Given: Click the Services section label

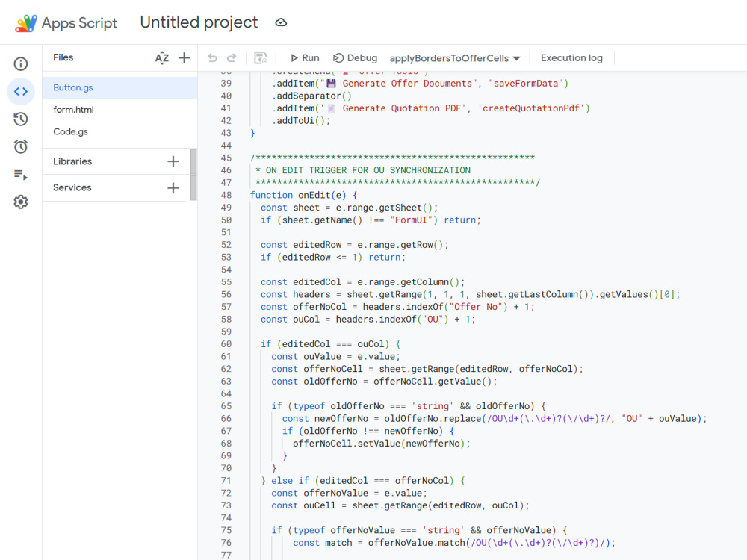Looking at the screenshot, I should click(72, 187).
